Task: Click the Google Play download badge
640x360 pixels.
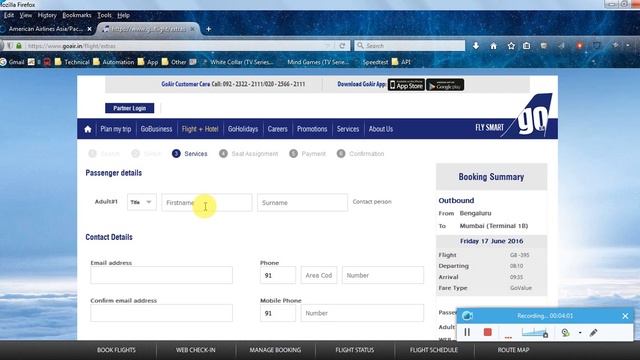Action: (445, 85)
